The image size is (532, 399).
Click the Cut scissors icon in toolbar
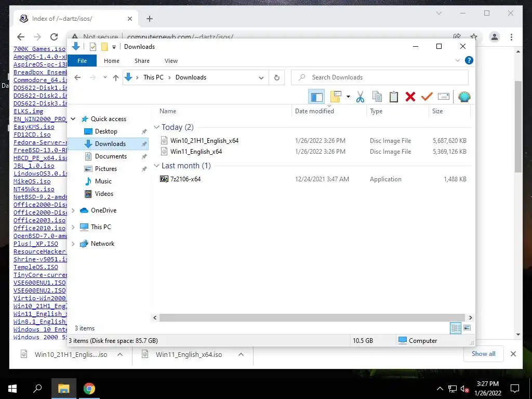[360, 97]
